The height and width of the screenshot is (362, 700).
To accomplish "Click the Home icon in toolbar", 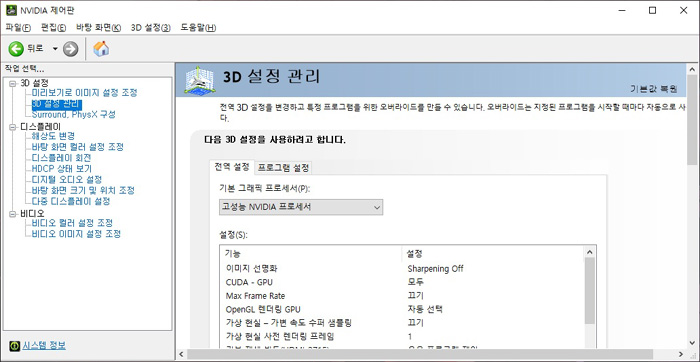I will (101, 49).
